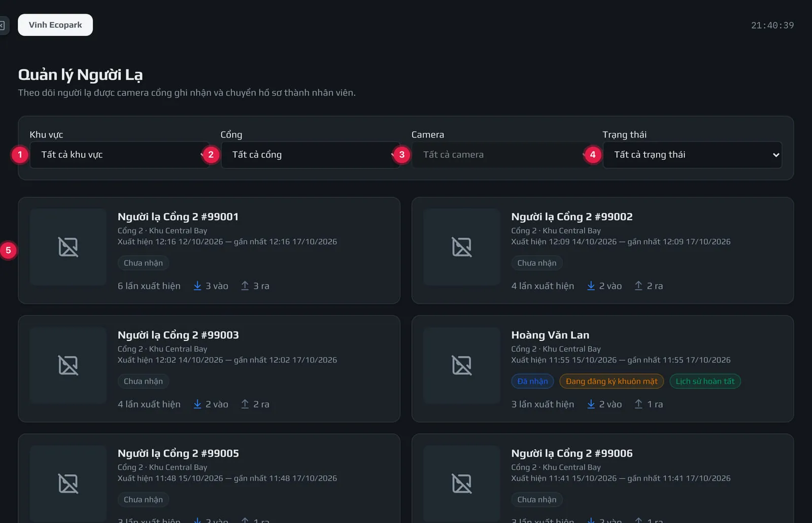Click the missing photo icon of #99005
Image resolution: width=812 pixels, height=523 pixels.
click(68, 483)
